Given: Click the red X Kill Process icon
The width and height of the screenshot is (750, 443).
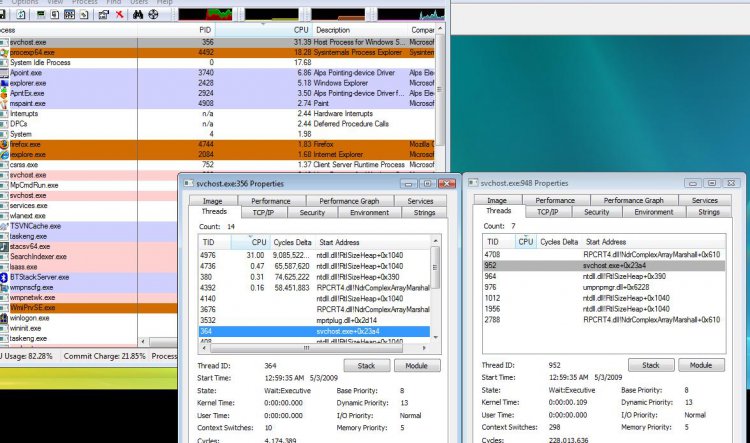Looking at the screenshot, I should tap(120, 14).
